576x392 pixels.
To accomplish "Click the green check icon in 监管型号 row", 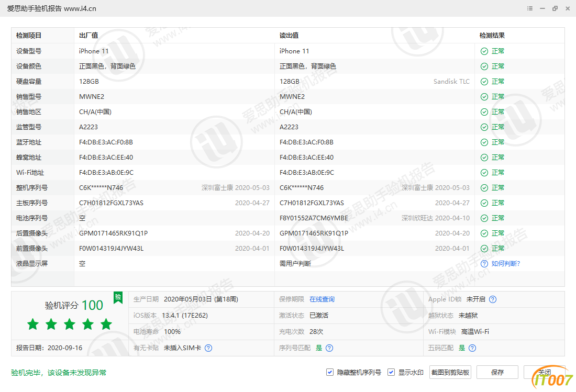I will pyautogui.click(x=484, y=127).
